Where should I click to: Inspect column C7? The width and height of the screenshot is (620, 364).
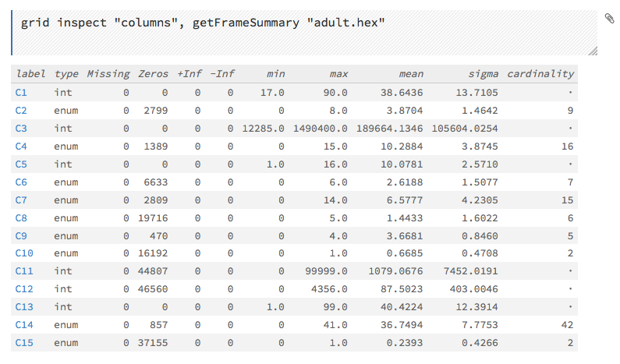[21, 200]
